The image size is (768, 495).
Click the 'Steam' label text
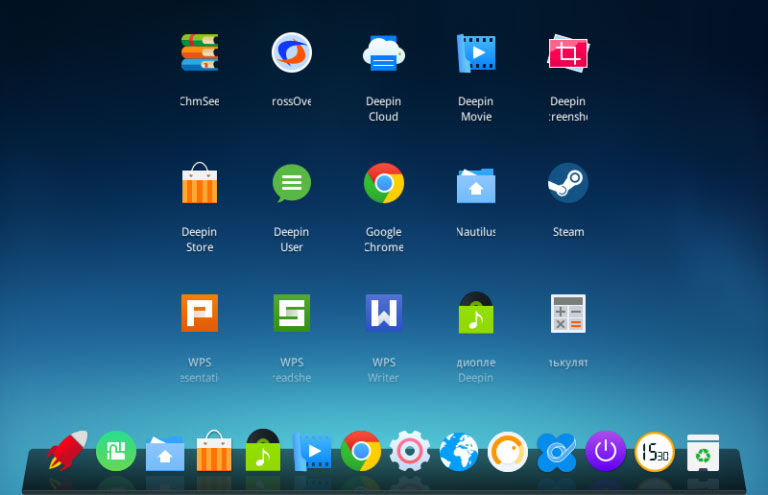(x=568, y=232)
